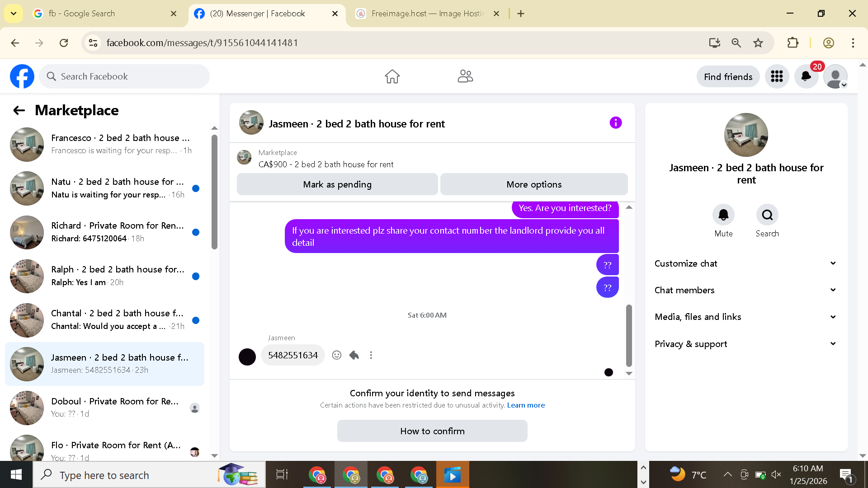Open the notifications bell with 20 badge

coord(806,76)
